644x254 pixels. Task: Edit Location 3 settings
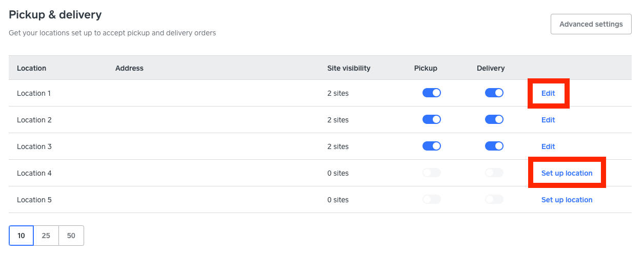[x=548, y=146]
